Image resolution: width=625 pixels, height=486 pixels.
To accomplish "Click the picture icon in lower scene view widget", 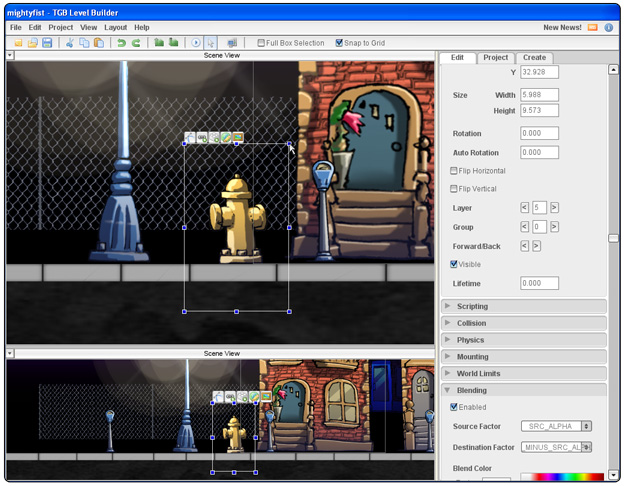I will (x=266, y=396).
